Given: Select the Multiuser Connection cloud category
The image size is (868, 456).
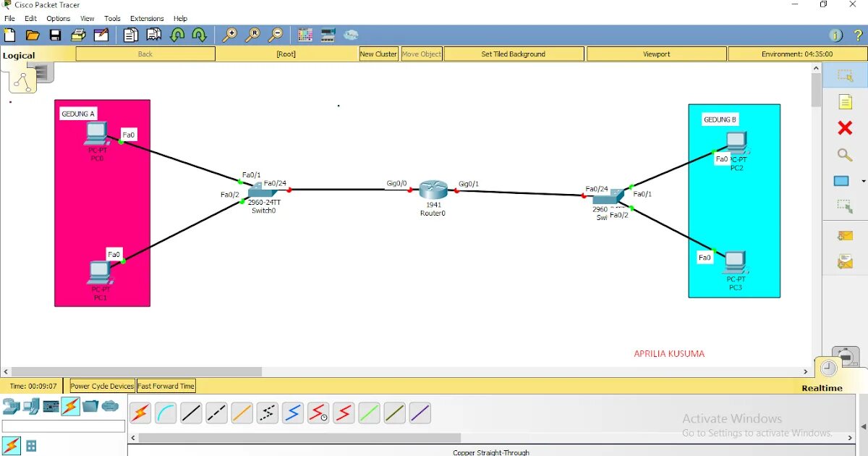Looking at the screenshot, I should pos(110,406).
